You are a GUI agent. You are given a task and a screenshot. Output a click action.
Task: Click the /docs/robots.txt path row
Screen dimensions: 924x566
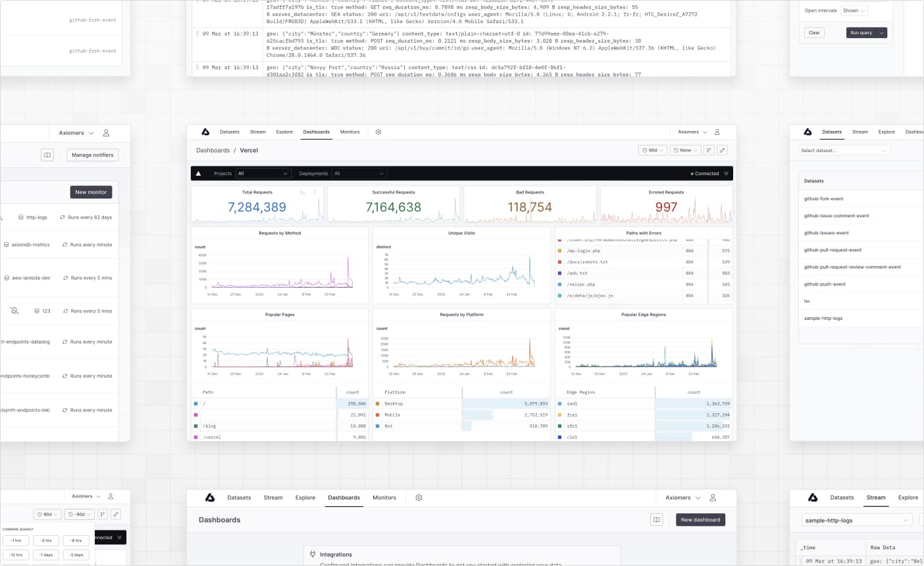tap(644, 262)
